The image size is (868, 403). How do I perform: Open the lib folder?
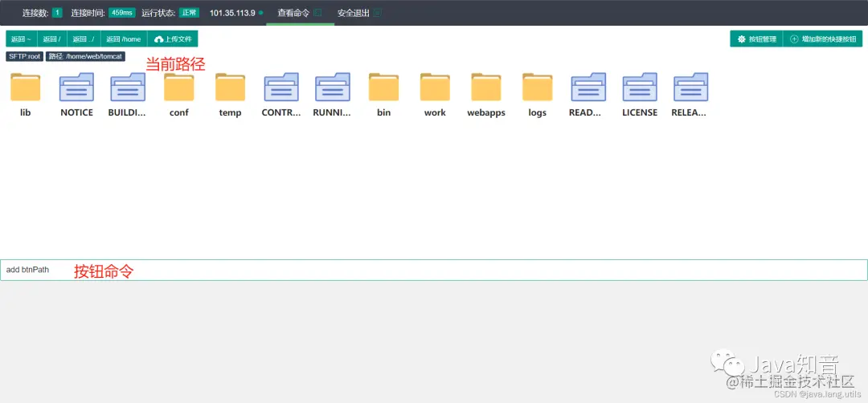tap(26, 88)
